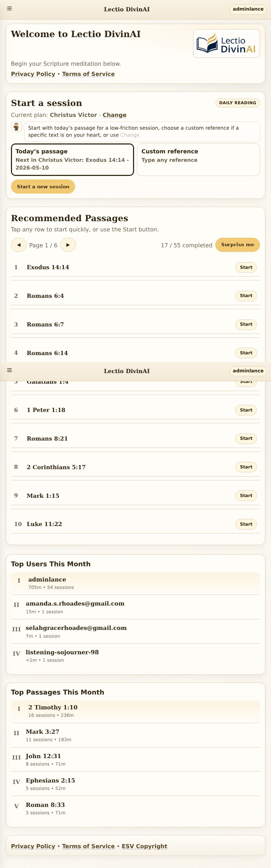
Task: Select the Custom reference option
Action: click(198, 159)
